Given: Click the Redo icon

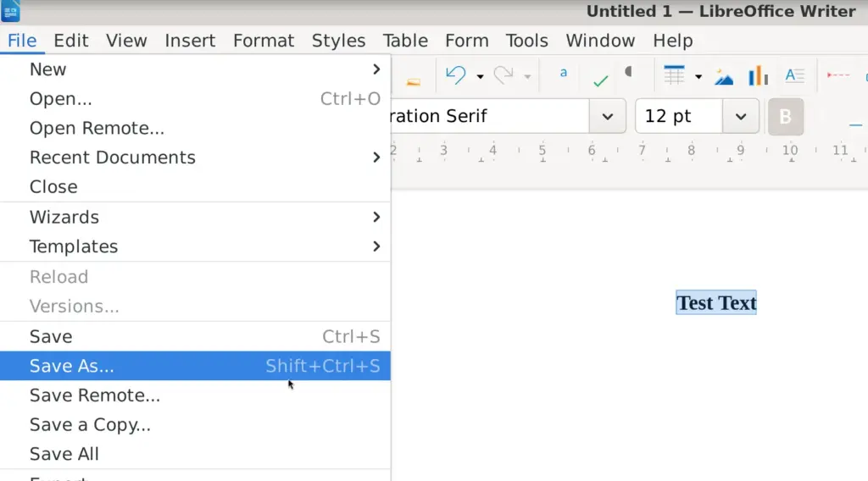Looking at the screenshot, I should 504,75.
